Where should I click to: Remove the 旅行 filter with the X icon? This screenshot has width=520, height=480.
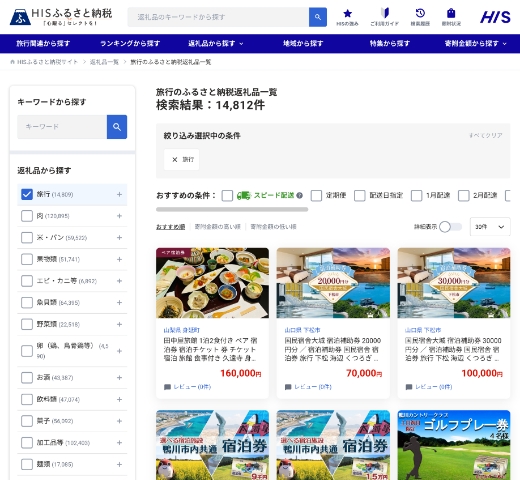174,160
